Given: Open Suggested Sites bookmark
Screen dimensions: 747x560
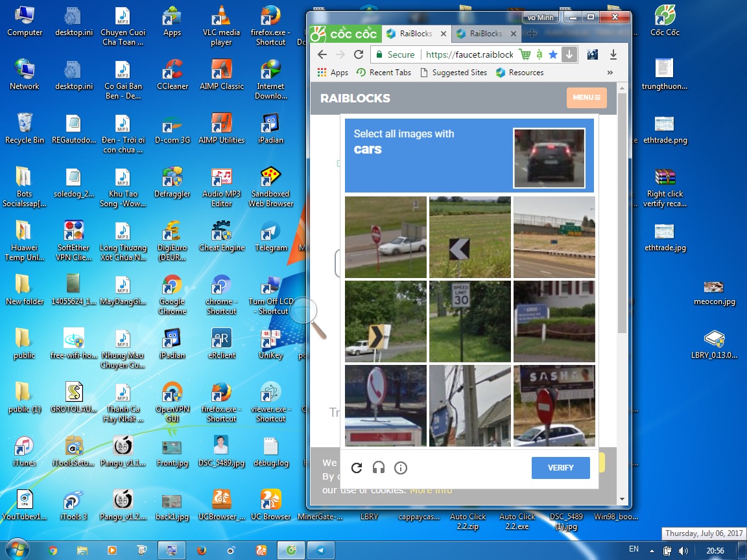Looking at the screenshot, I should [453, 73].
